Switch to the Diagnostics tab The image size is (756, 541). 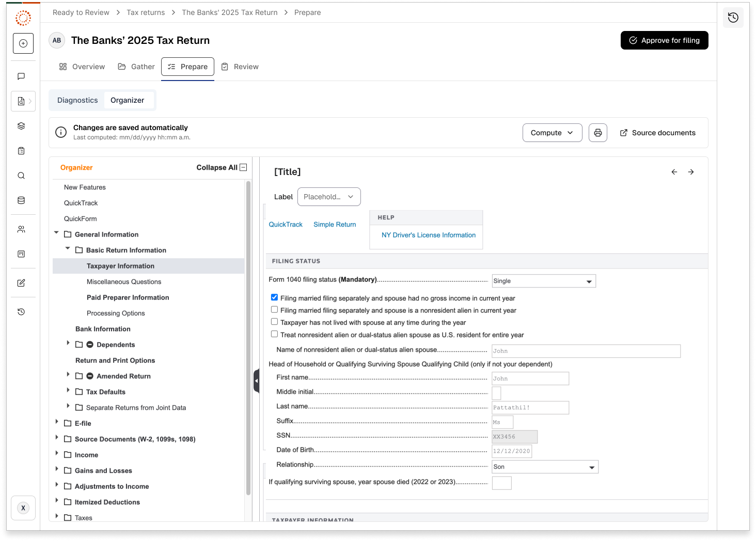77,100
